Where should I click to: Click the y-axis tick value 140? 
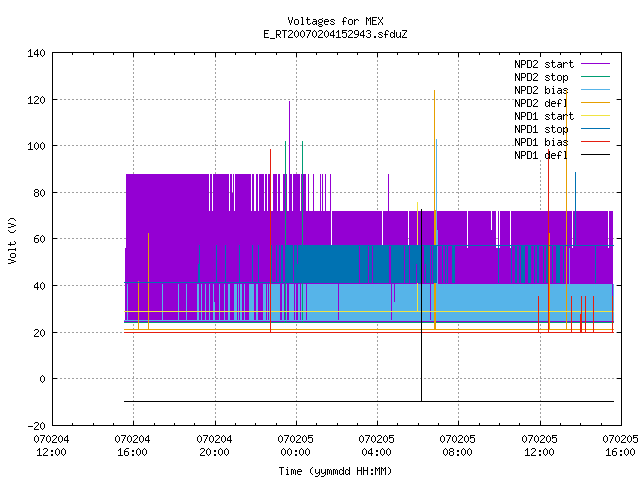point(36,53)
